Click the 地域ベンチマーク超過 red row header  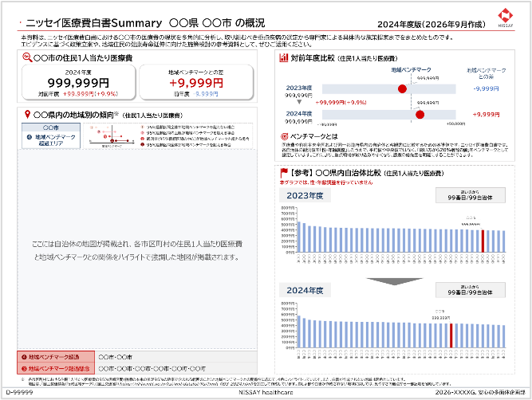tap(56, 357)
